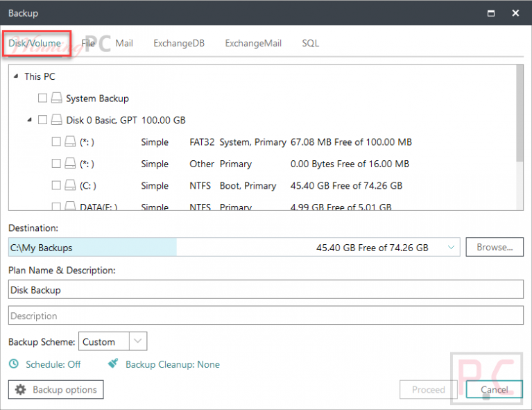This screenshot has width=532, height=410.
Task: Click the gear icon in Backup options
Action: [20, 390]
